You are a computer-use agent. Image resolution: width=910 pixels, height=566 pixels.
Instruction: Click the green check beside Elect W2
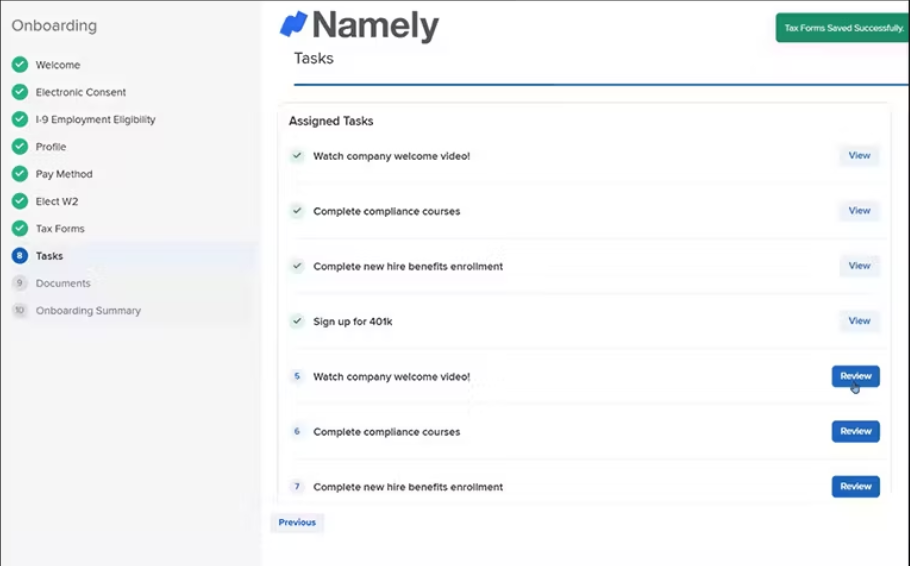pyautogui.click(x=20, y=201)
